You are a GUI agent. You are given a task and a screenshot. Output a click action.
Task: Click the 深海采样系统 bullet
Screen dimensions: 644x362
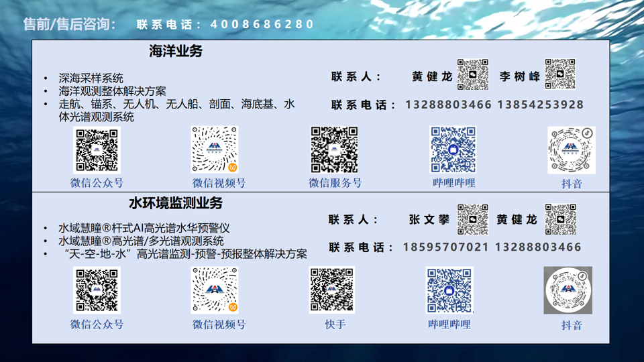pyautogui.click(x=91, y=78)
